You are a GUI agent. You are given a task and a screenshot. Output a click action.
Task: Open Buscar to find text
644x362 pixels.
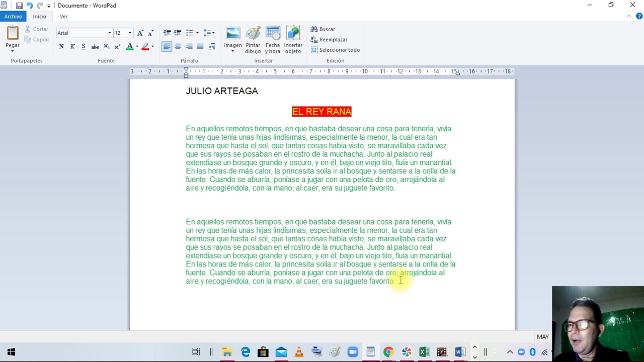tap(323, 29)
